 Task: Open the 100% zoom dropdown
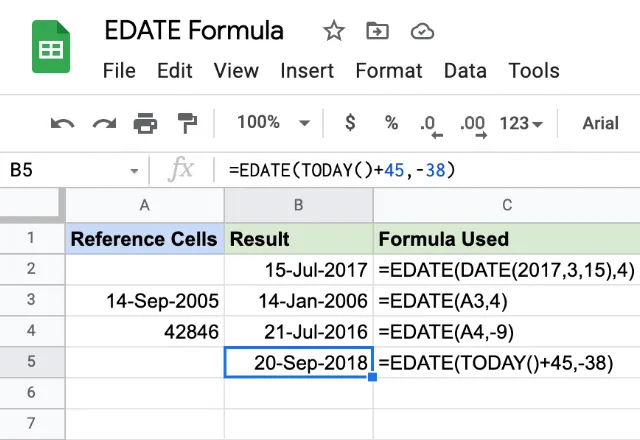click(273, 122)
